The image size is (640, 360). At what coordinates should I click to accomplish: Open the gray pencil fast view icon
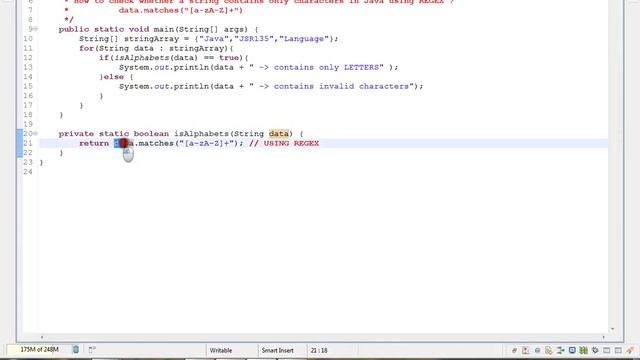(514, 350)
